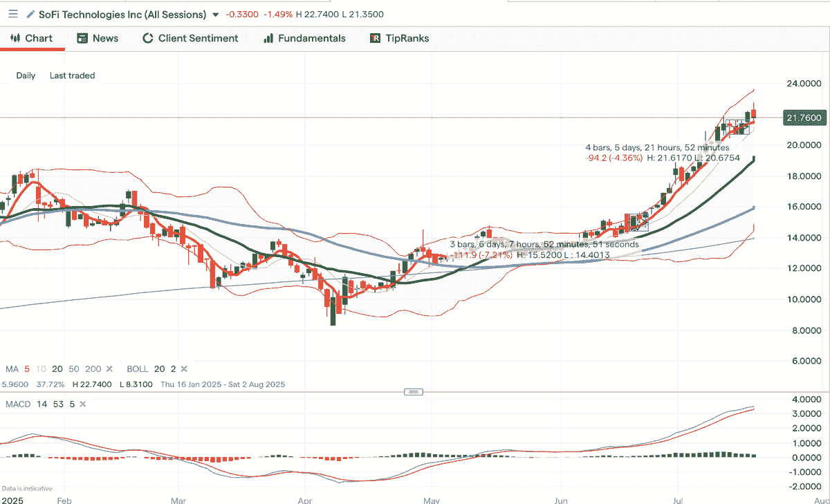Switch to the Chart tab
Image resolution: width=830 pixels, height=504 pixels.
[x=32, y=38]
